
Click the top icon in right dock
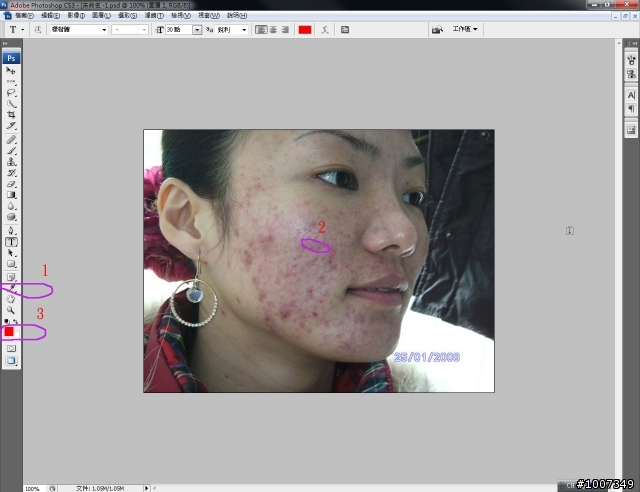(631, 60)
